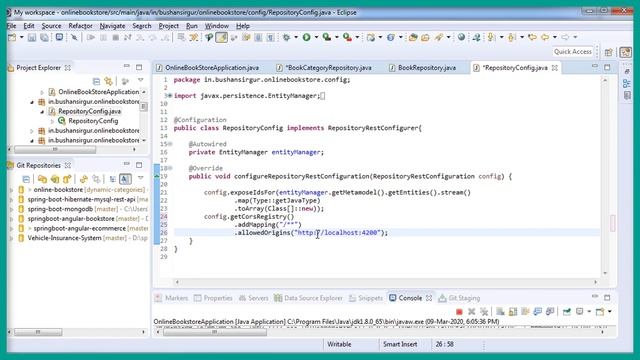
Task: Click the Save All toolbar icon
Action: (x=44, y=38)
